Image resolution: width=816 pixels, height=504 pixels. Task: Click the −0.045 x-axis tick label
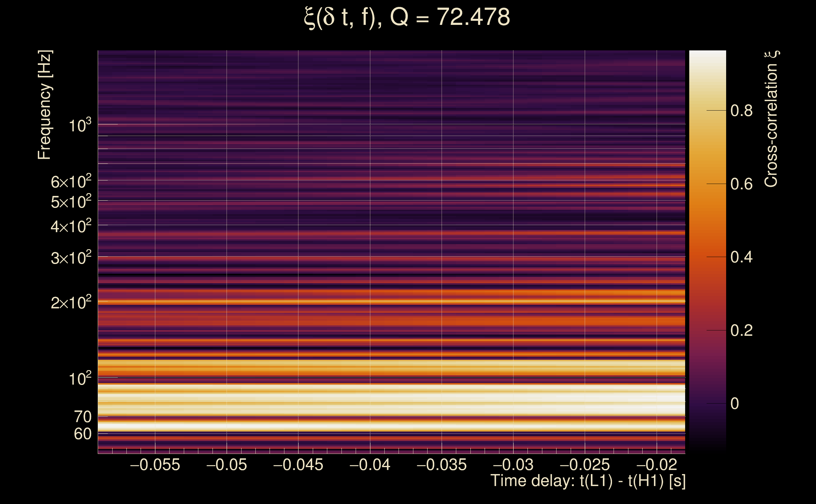tap(298, 465)
